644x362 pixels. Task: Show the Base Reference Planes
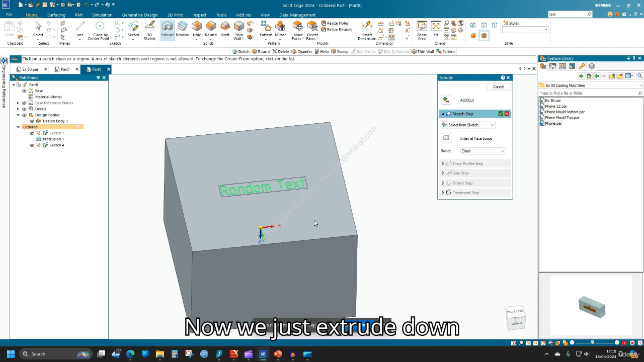[x=24, y=103]
